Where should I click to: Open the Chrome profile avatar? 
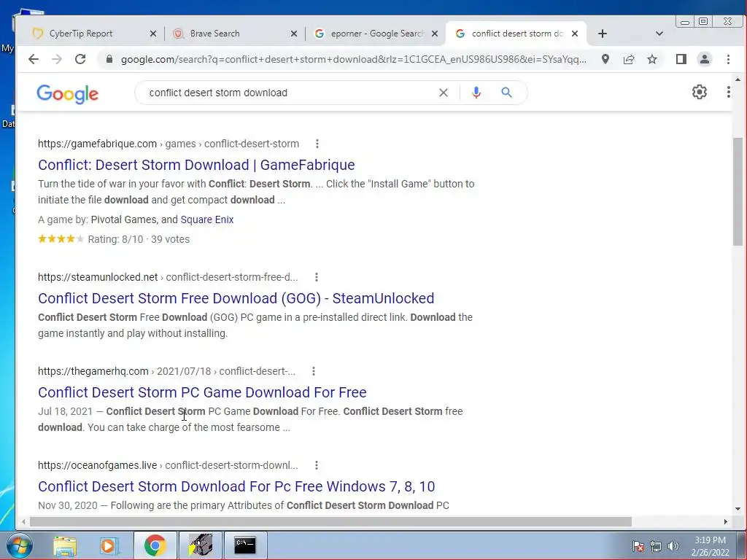click(704, 59)
